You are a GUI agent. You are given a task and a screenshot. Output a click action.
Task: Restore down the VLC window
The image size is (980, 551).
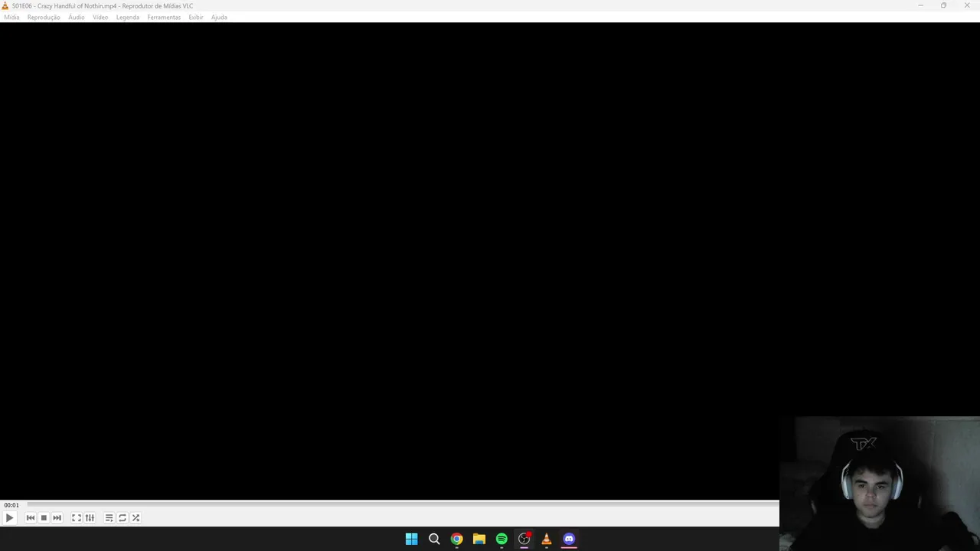coord(943,5)
